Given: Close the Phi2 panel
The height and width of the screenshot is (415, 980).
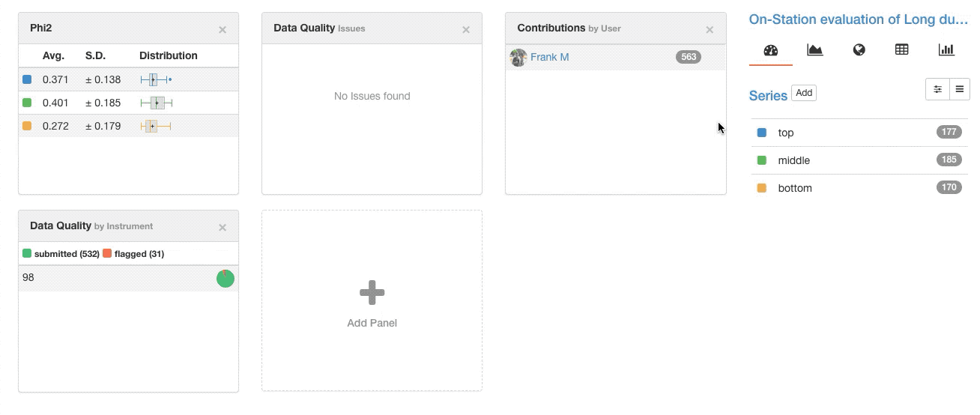Looking at the screenshot, I should click(x=223, y=30).
